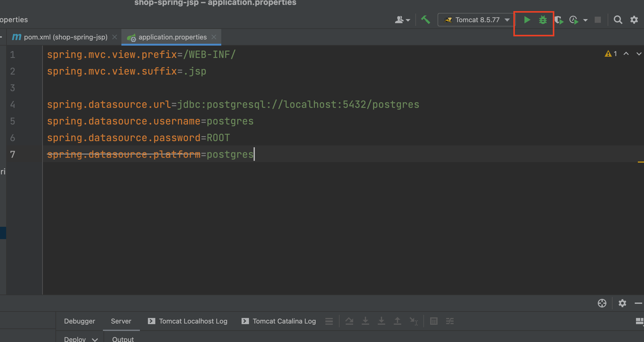Viewport: 644px width, 342px height.
Task: Expand the user account dropdown arrow
Action: (408, 20)
